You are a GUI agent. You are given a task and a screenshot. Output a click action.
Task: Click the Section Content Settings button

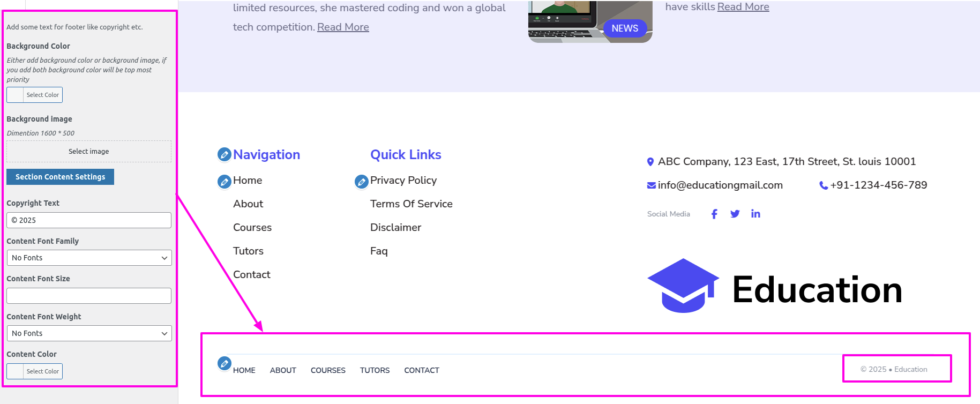click(x=60, y=177)
